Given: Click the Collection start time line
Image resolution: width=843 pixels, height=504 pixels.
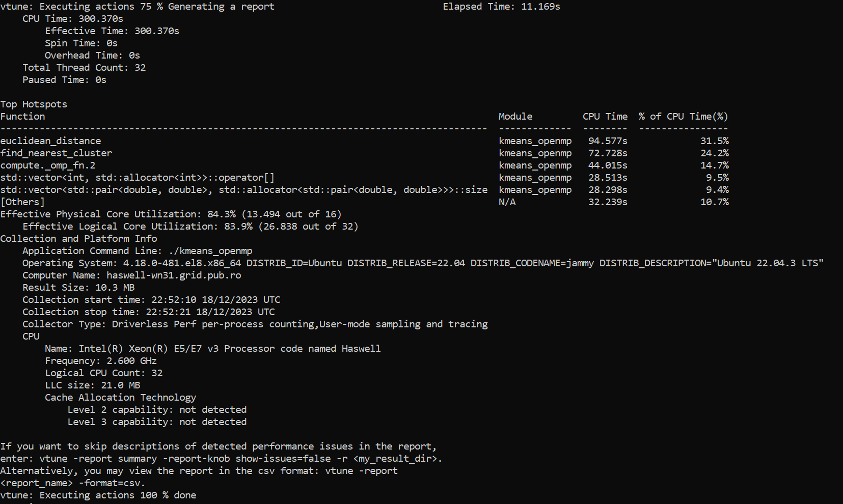Looking at the screenshot, I should (151, 300).
